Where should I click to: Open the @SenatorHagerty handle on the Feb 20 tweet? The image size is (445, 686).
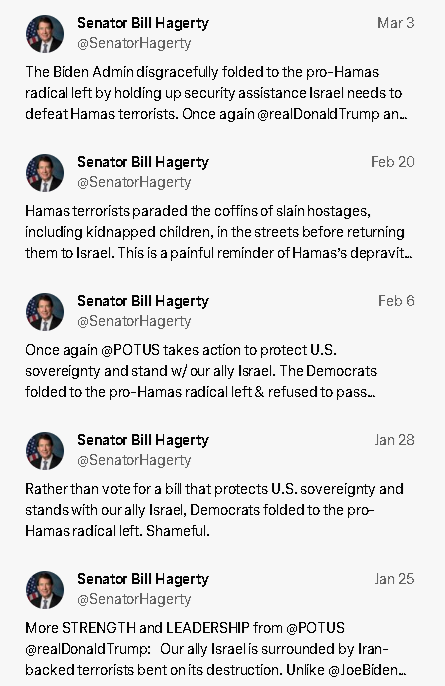pyautogui.click(x=134, y=182)
